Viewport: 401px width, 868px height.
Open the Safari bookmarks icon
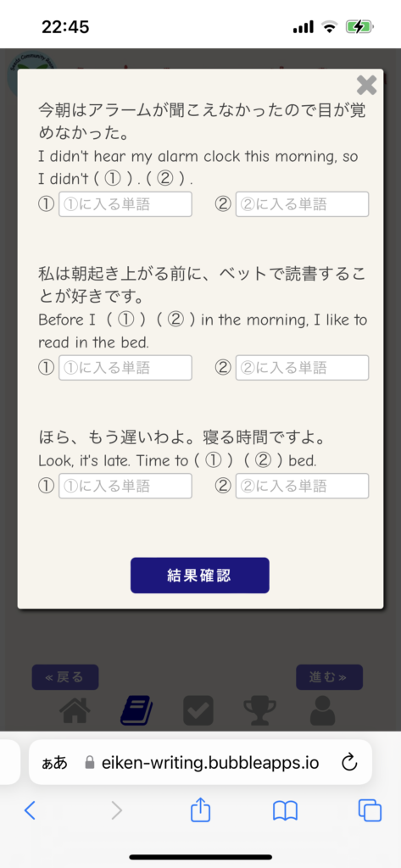coord(285,811)
